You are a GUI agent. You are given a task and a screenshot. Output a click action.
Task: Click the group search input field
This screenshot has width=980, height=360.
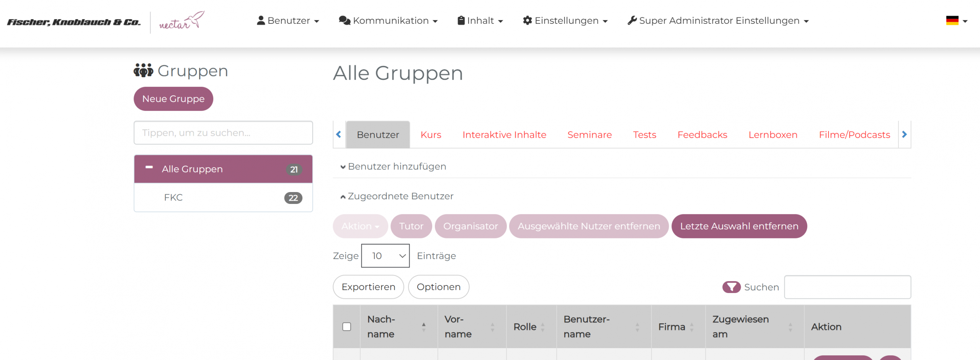click(223, 133)
